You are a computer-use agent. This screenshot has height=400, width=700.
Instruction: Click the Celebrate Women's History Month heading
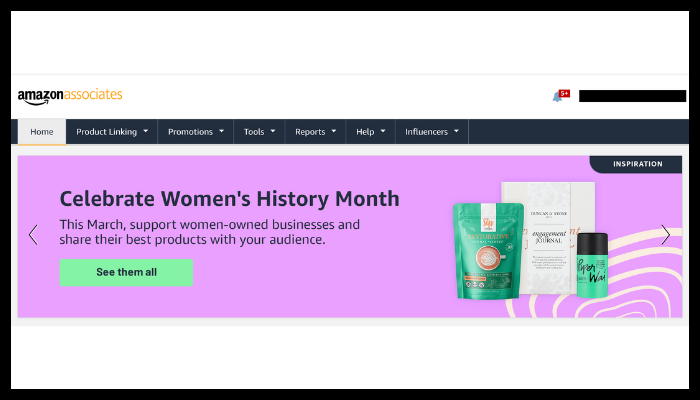tap(229, 199)
